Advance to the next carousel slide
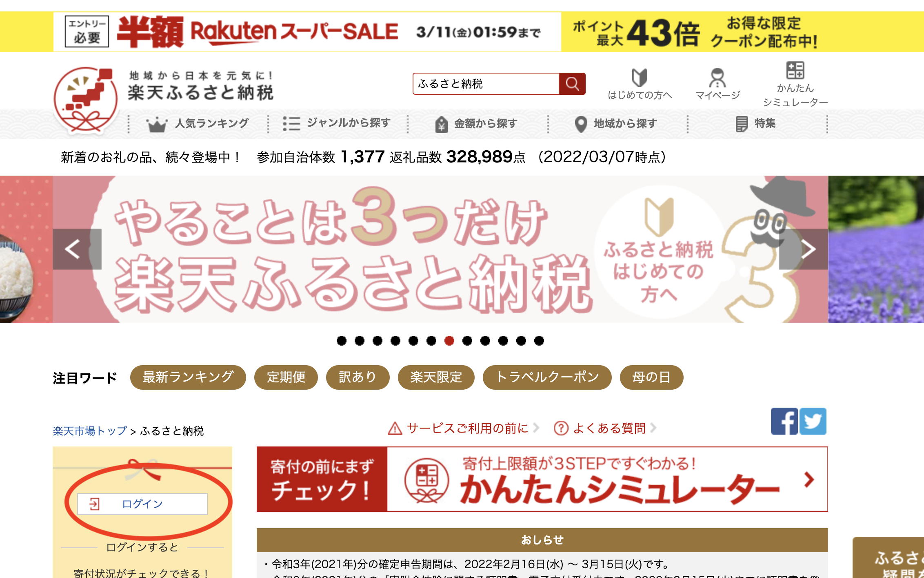Image resolution: width=924 pixels, height=578 pixels. [804, 249]
